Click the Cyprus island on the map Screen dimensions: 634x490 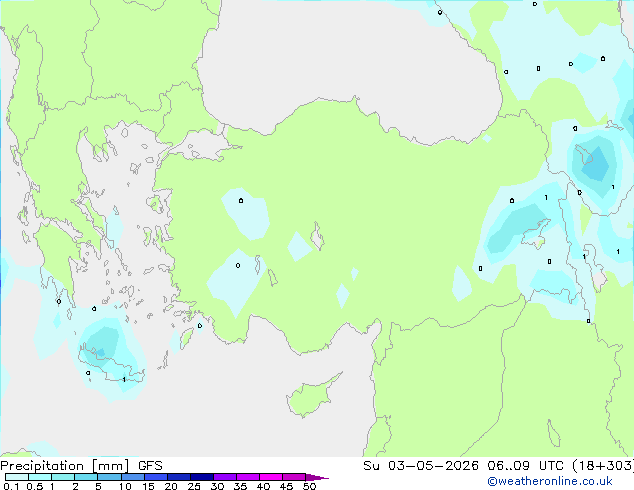(311, 396)
